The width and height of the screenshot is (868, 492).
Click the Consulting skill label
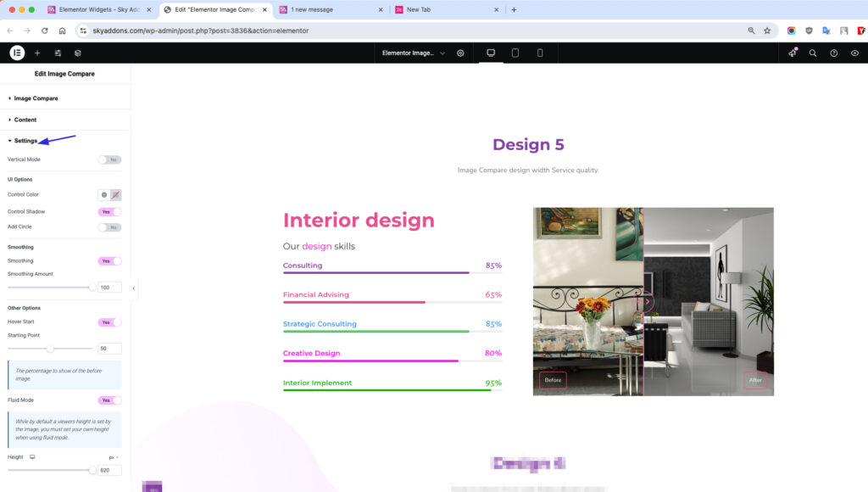(x=303, y=266)
